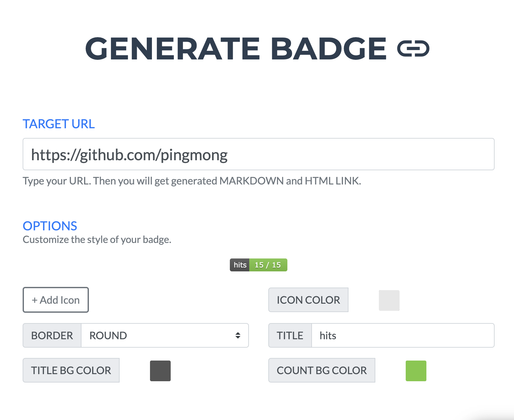Focus the title field containing 'hits'
Screen dimensions: 514x420
[x=402, y=336]
